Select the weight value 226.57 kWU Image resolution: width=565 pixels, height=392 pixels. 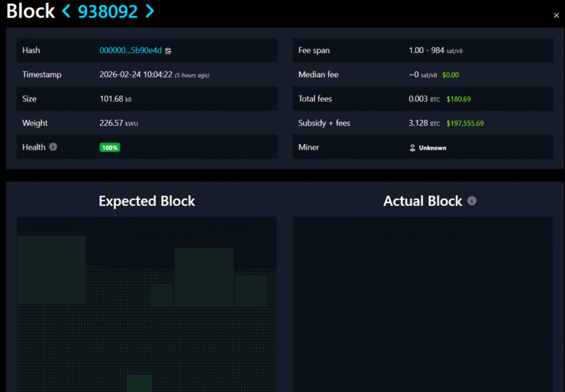[118, 124]
